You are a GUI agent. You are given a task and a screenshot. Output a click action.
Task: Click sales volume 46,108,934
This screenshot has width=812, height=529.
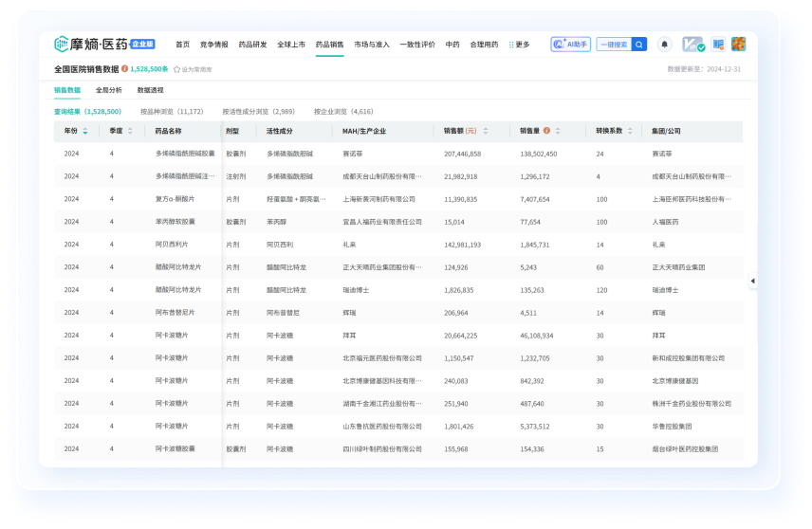click(x=537, y=336)
